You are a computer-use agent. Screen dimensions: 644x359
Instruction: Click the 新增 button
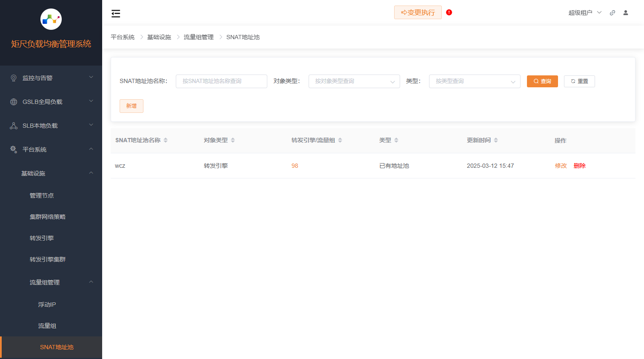(131, 106)
